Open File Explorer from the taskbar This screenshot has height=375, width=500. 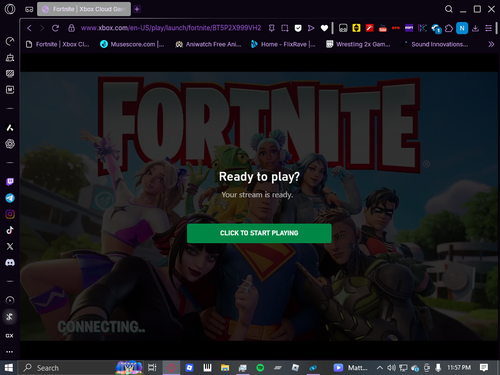point(225,368)
